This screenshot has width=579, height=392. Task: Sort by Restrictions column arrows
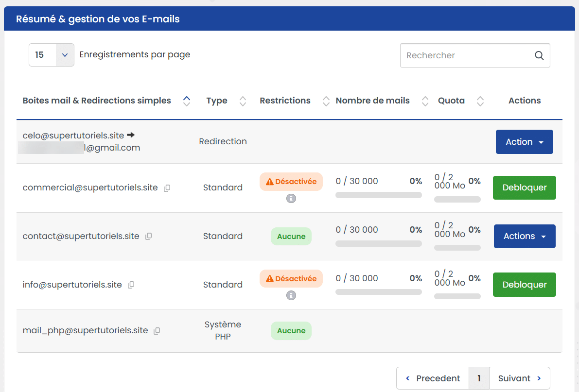[x=326, y=101]
